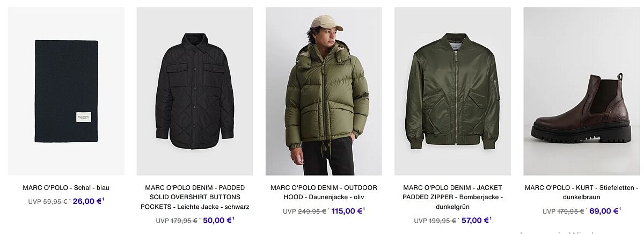Click the white brand label on the scarf
Viewport: 644px width, 234px height.
(x=83, y=116)
